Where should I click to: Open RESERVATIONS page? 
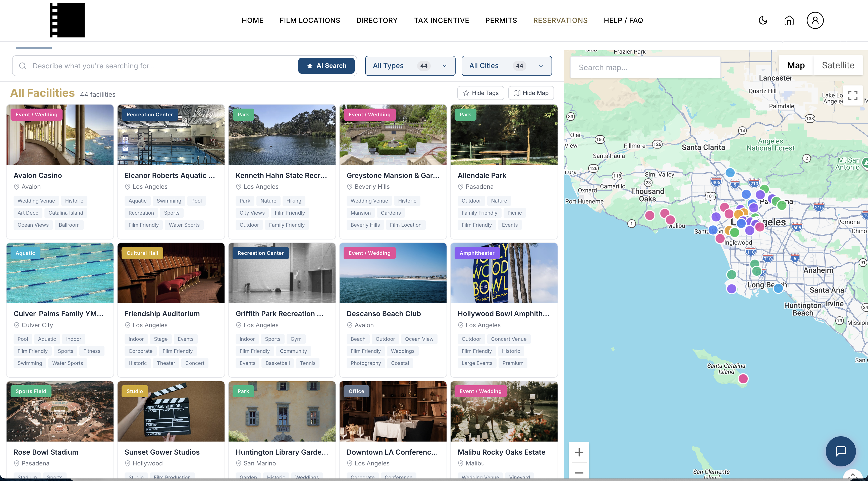coord(560,20)
